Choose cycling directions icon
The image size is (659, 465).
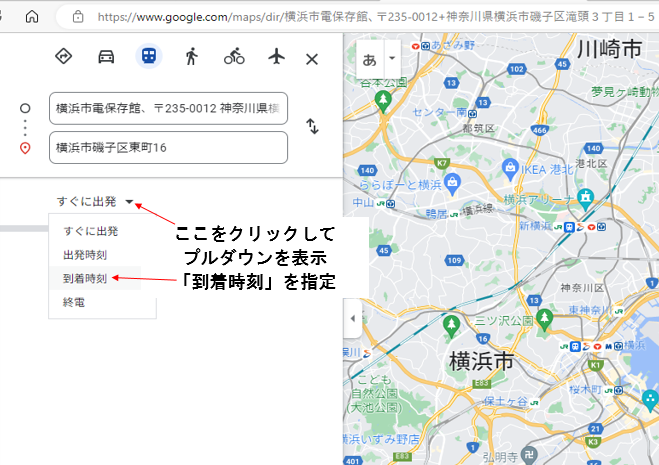click(x=234, y=57)
